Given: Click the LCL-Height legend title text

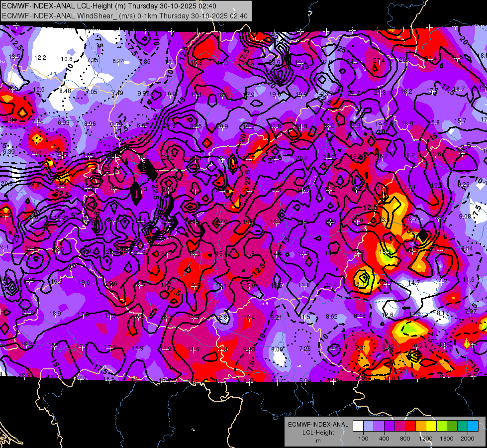Looking at the screenshot, I should [318, 433].
